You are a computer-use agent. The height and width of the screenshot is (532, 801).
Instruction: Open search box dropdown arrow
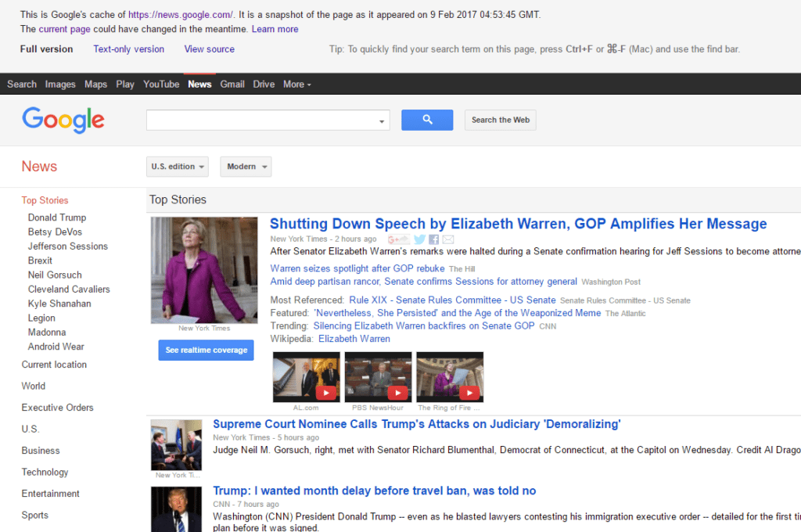382,121
